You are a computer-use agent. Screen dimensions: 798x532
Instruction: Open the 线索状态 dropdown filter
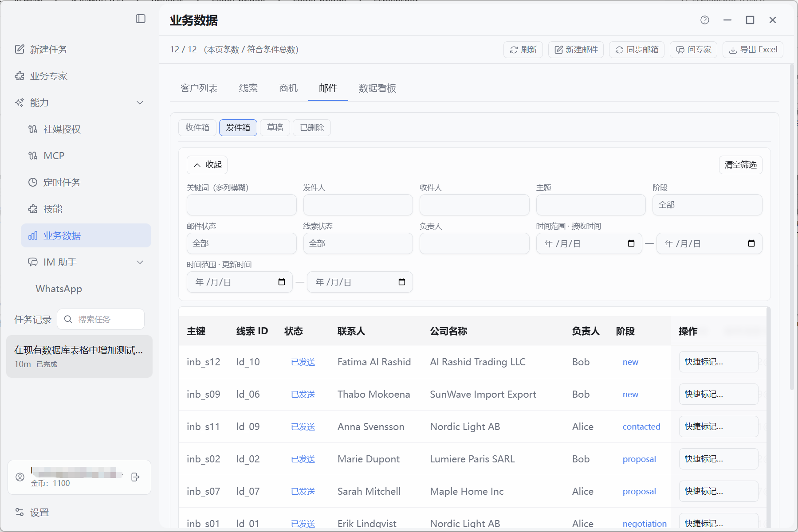coord(358,243)
